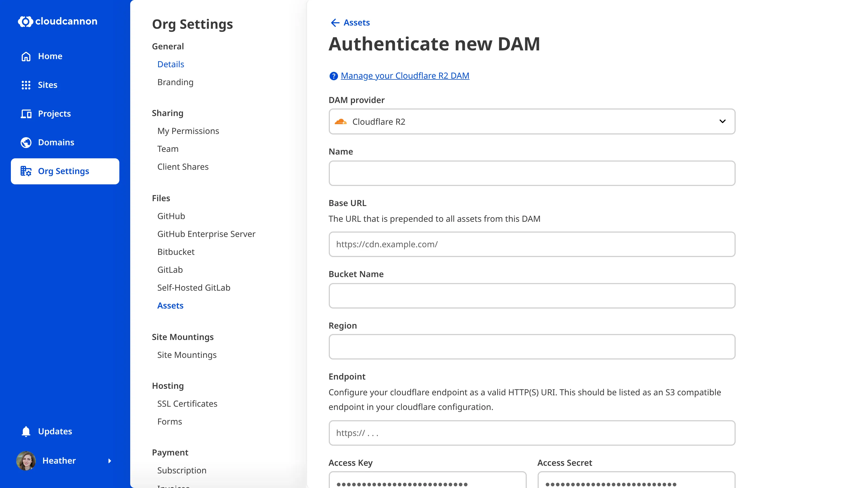Select the Home icon in sidebar
Image resolution: width=868 pixels, height=488 pixels.
pos(26,56)
